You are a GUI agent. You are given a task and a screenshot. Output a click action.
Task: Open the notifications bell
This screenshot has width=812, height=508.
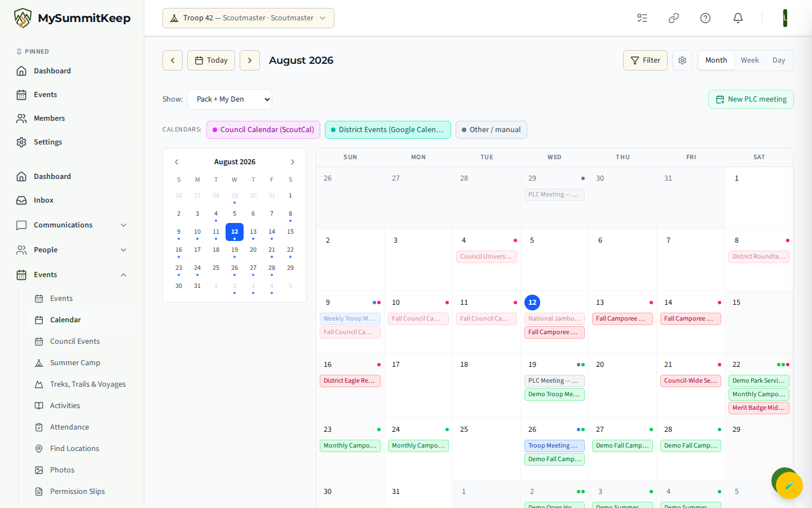pyautogui.click(x=738, y=18)
